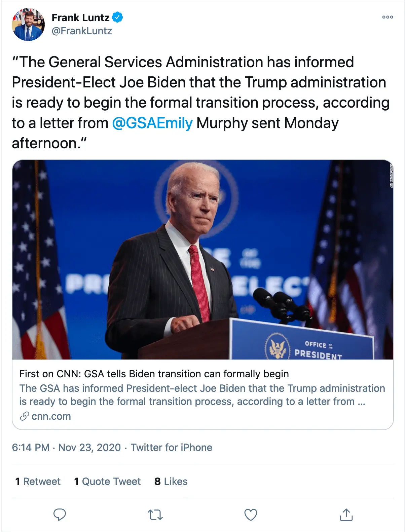Open the three-dot more options menu

388,17
